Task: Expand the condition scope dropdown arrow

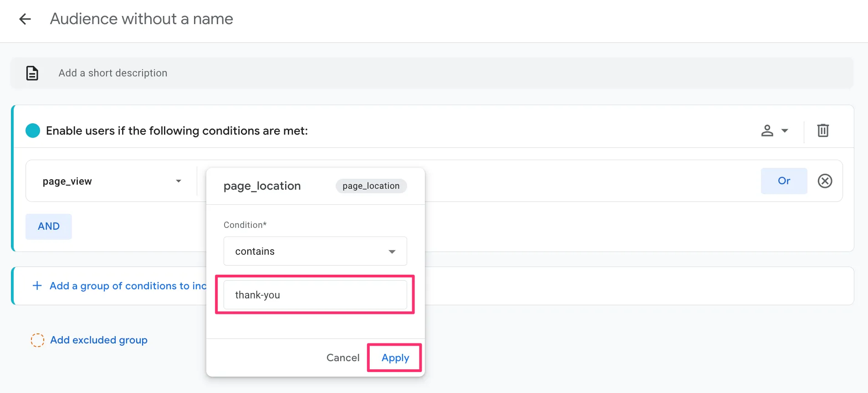Action: coord(785,131)
